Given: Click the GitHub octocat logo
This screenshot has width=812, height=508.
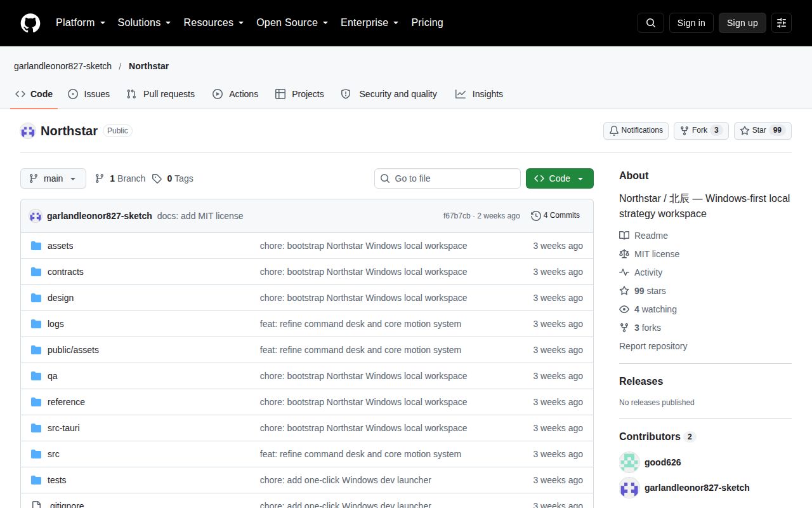Looking at the screenshot, I should 30,23.
